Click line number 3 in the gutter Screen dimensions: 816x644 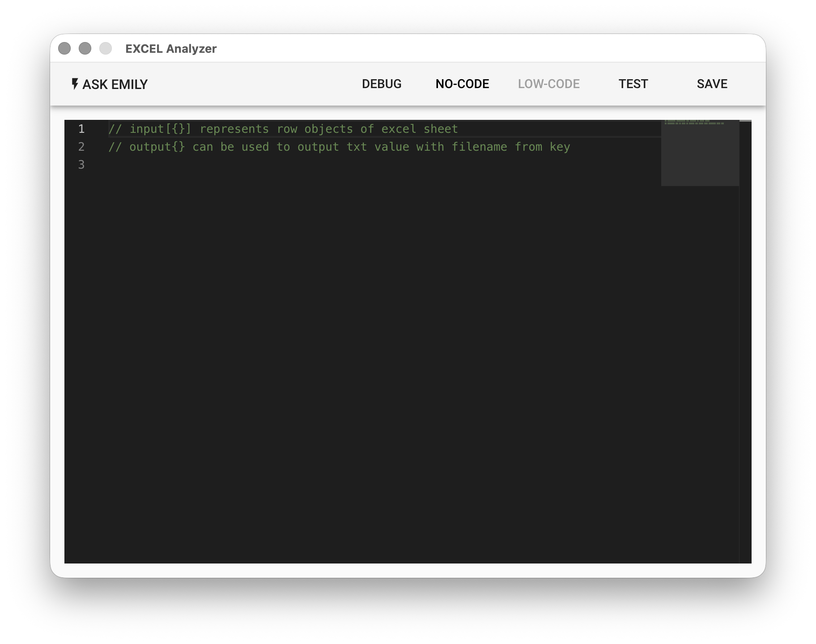point(81,165)
